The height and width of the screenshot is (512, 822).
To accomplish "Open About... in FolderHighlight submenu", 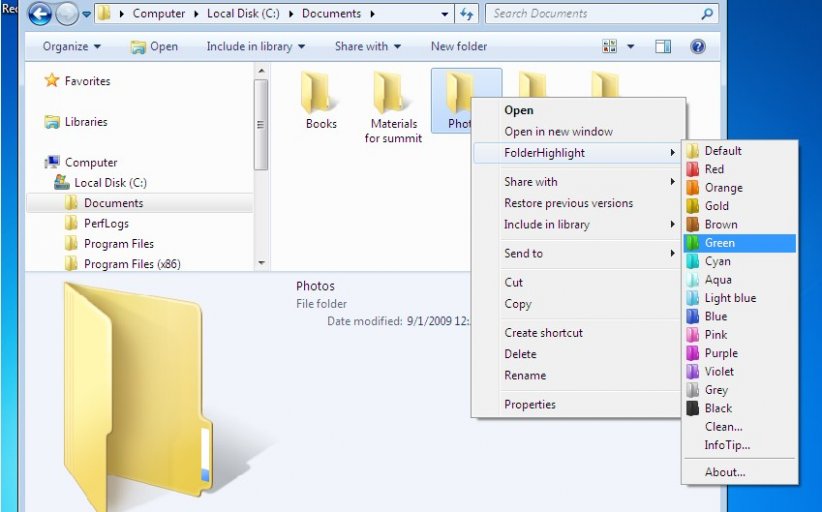I will click(725, 472).
